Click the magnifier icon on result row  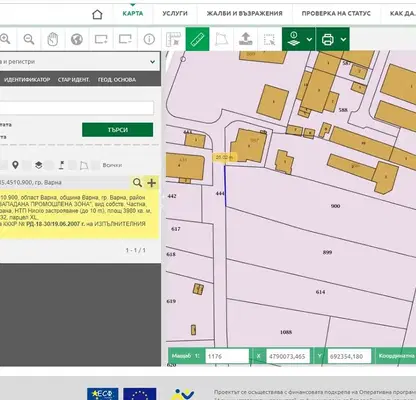click(x=137, y=183)
